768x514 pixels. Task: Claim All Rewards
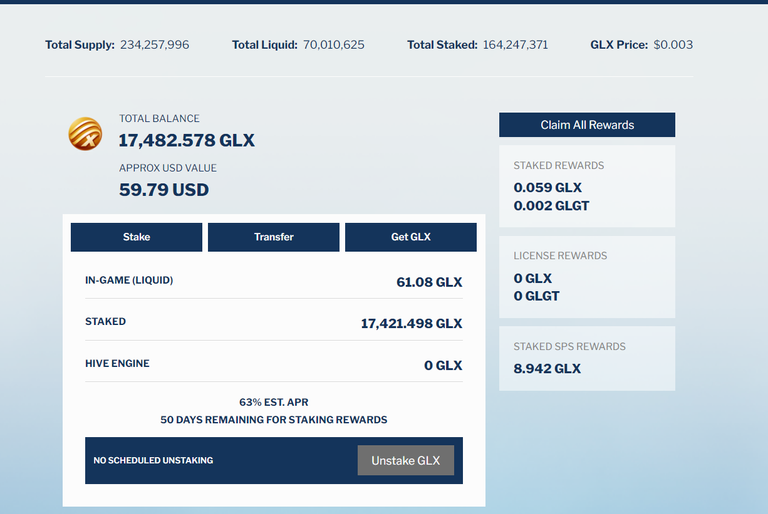pos(587,125)
